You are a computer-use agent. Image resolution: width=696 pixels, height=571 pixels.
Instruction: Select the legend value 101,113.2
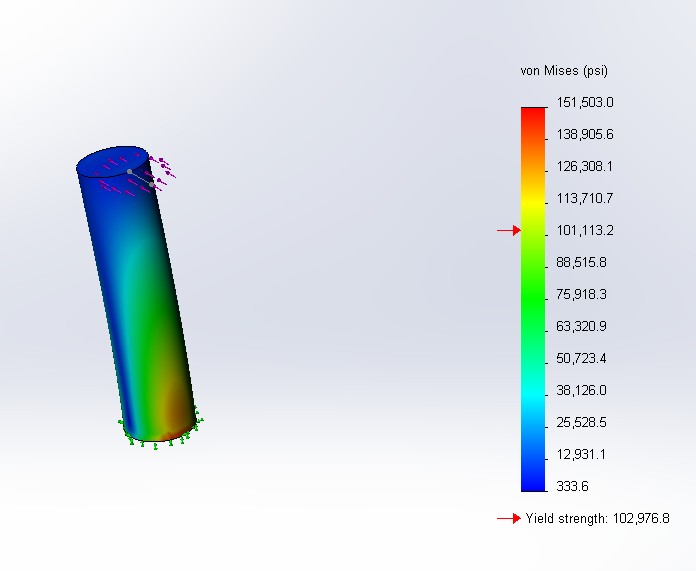tap(585, 230)
